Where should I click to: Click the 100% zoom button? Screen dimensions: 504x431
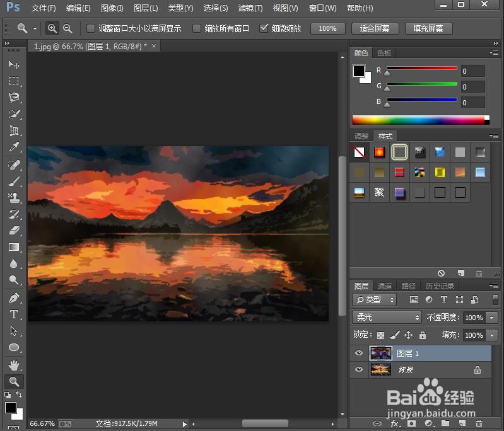tap(328, 28)
